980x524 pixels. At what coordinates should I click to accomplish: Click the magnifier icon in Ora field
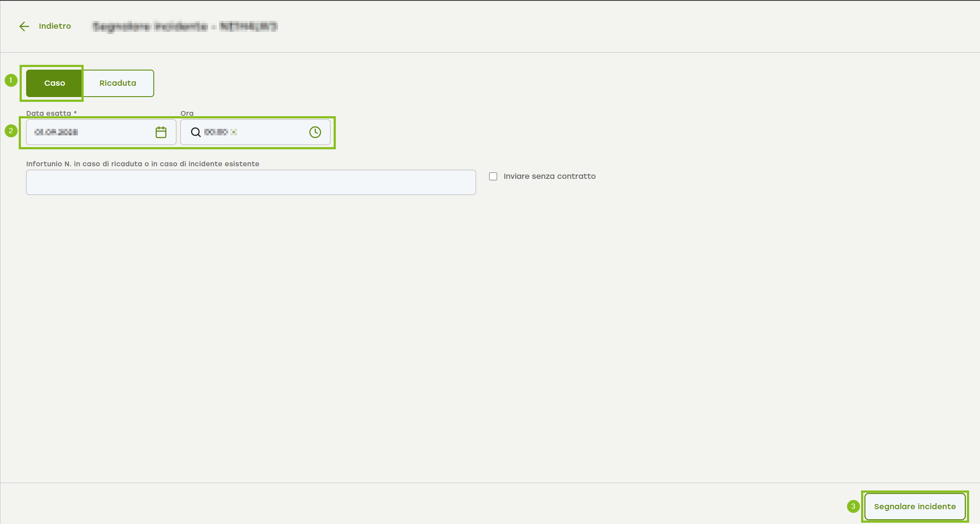click(196, 132)
